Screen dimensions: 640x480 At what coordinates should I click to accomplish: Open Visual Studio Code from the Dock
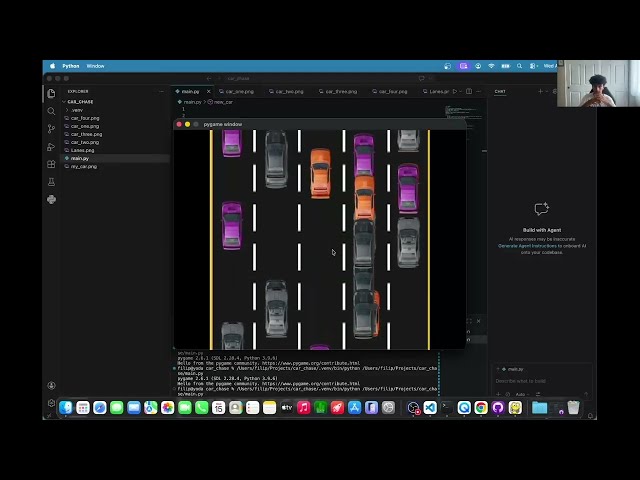pos(430,408)
